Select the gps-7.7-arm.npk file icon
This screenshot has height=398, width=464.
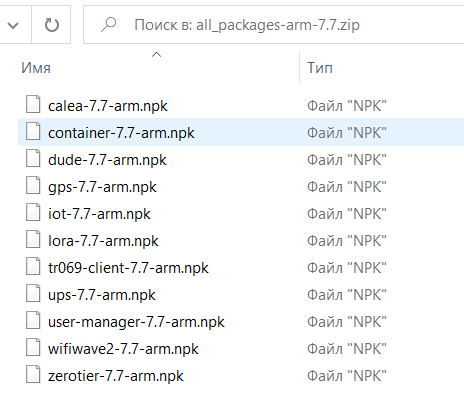click(33, 185)
